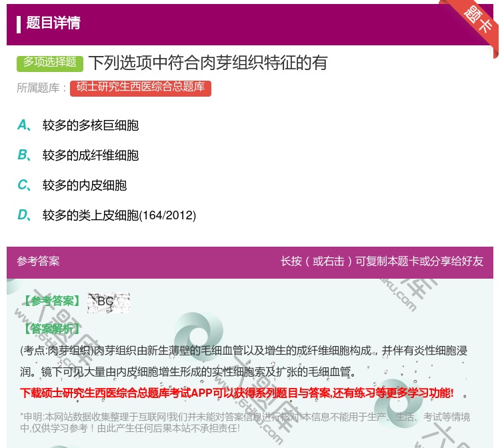This screenshot has height=448, width=500.
Task: Click the 长按（或右击）可复制本题卡 hint text
Action: point(382,261)
